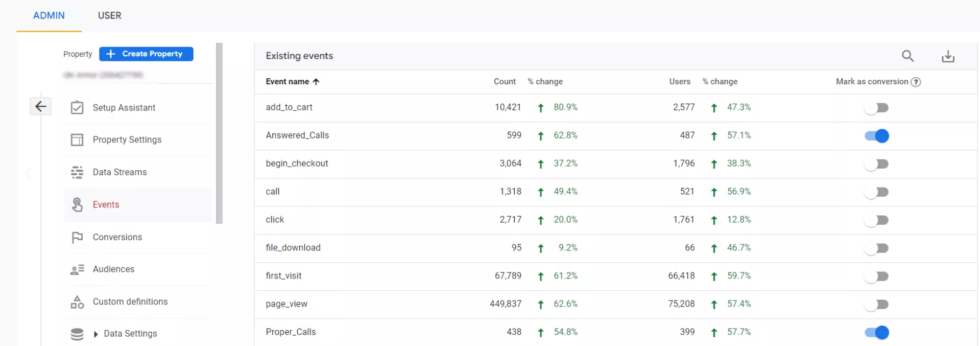Expand Data Settings tree arrow
The width and height of the screenshot is (980, 346).
coord(95,334)
